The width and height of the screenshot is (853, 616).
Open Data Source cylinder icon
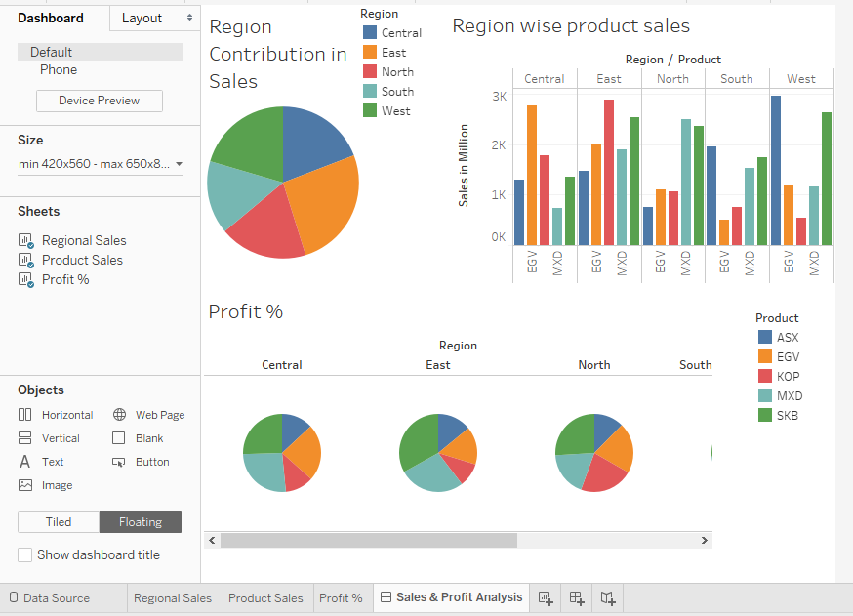pos(14,597)
